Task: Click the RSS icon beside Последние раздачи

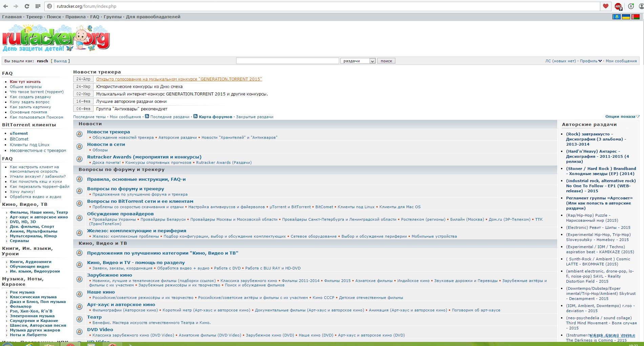Action: 147,116
